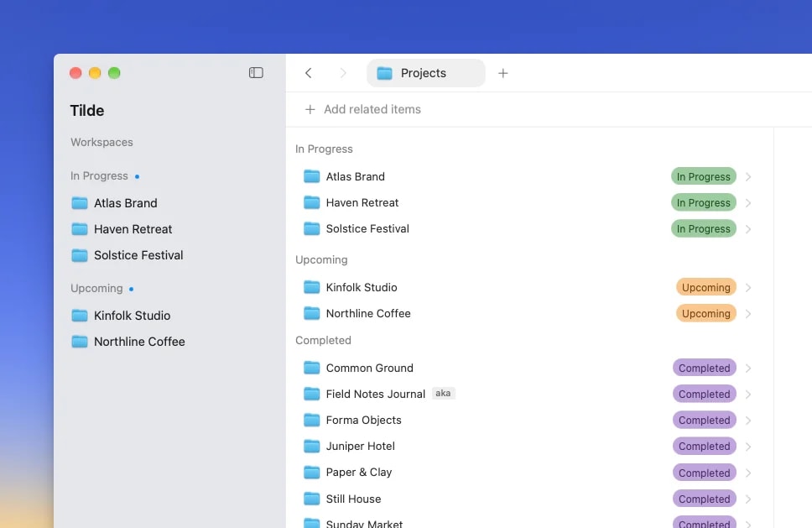
Task: Click the Completed badge for Field Notes Journal
Action: [x=705, y=395]
